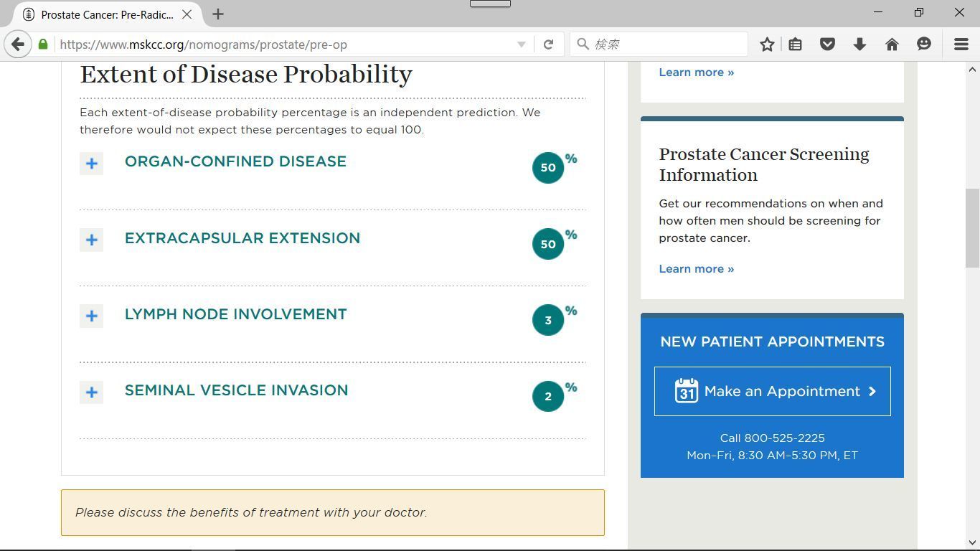The height and width of the screenshot is (551, 980).
Task: Open the hamburger menu icon
Action: [961, 44]
